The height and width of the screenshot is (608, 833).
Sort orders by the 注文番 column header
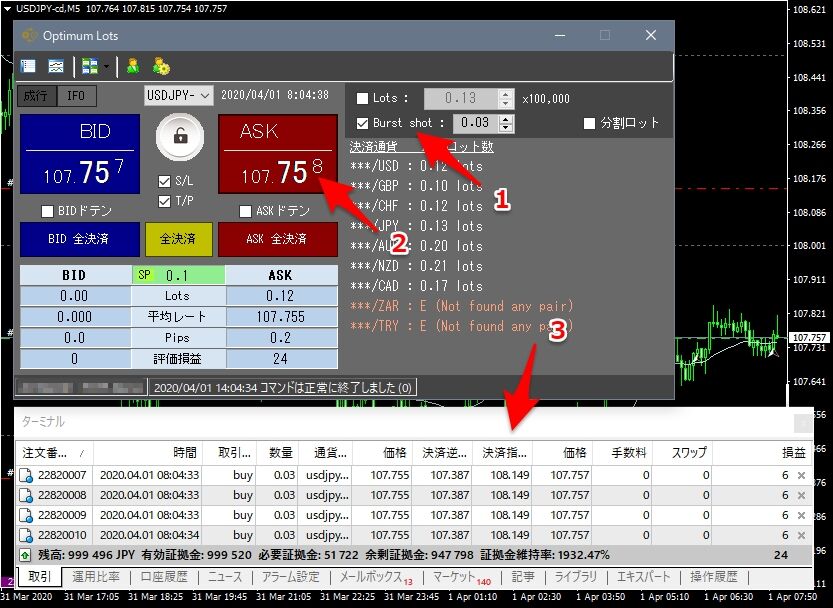click(53, 453)
